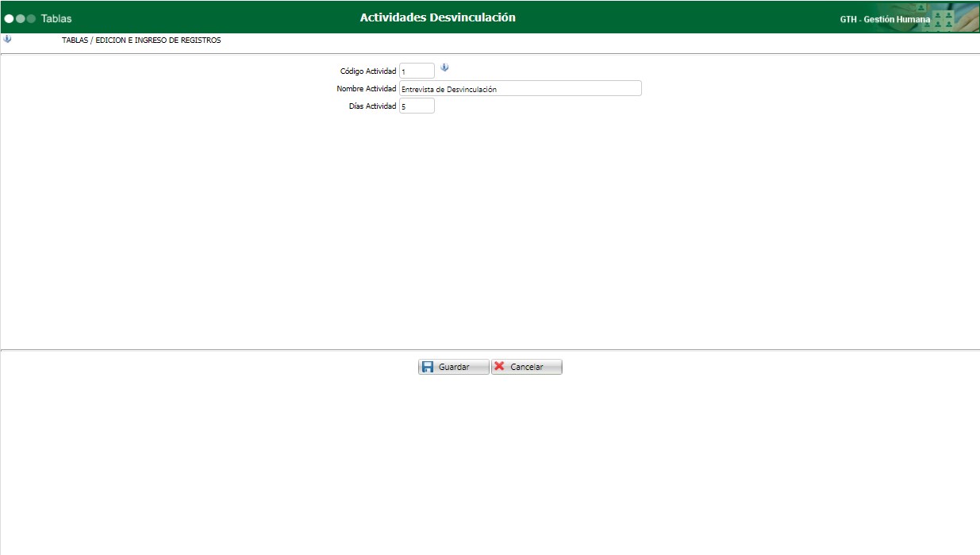Click the Cancelar button label
The image size is (980, 555).
[x=527, y=368]
